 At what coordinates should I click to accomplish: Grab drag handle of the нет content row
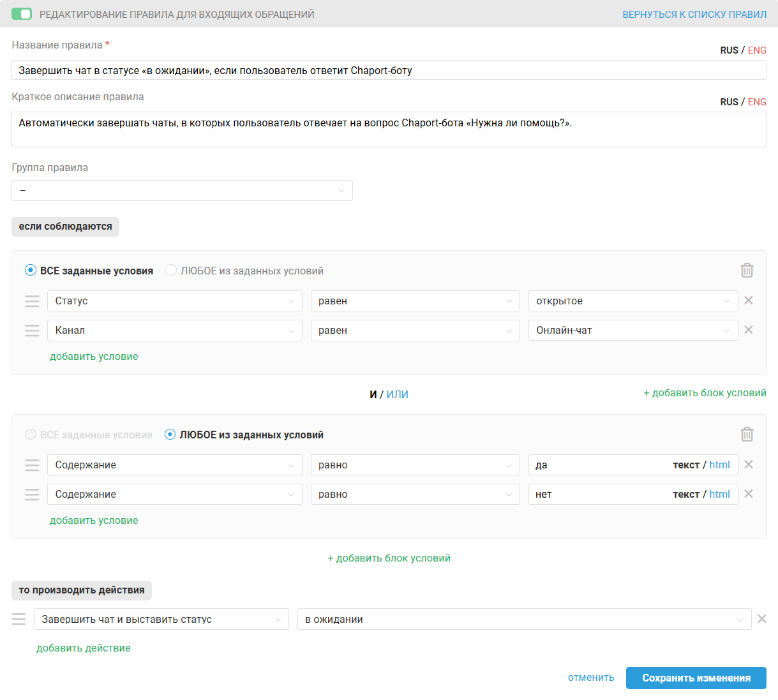[x=32, y=495]
